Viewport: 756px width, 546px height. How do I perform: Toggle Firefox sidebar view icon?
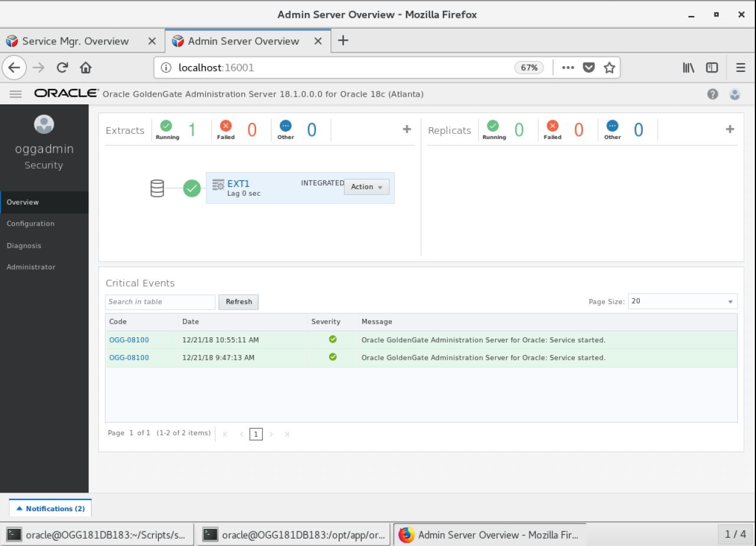tap(711, 67)
